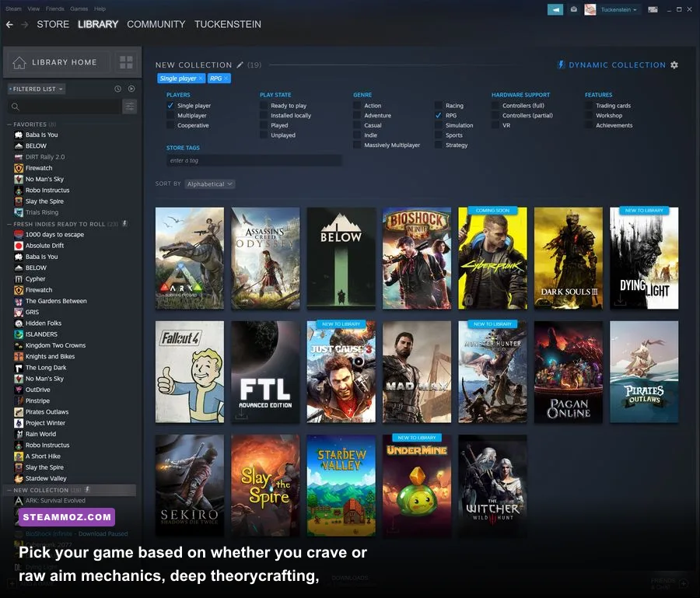The width and height of the screenshot is (700, 598).
Task: Open FTL Advanced Edition cover
Action: pos(265,372)
